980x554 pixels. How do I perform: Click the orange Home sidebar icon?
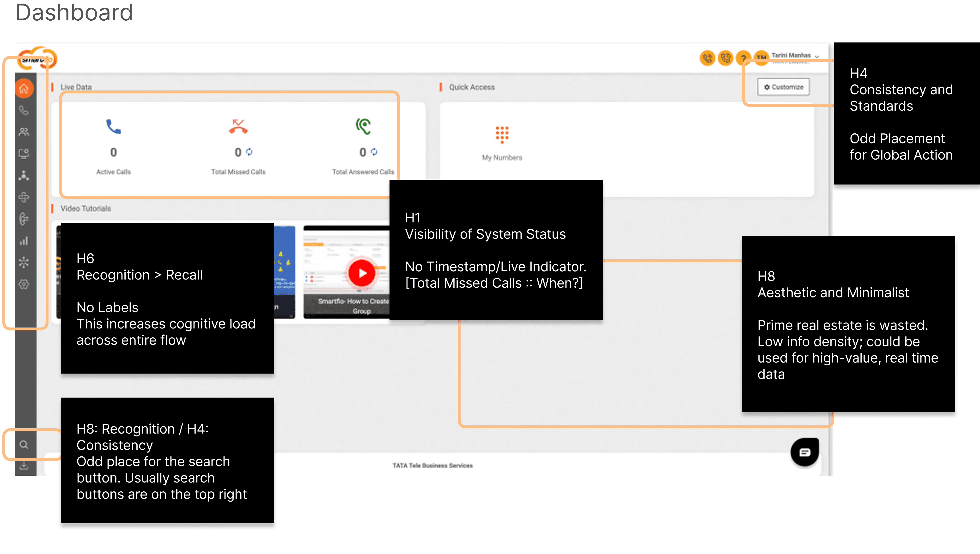[24, 88]
